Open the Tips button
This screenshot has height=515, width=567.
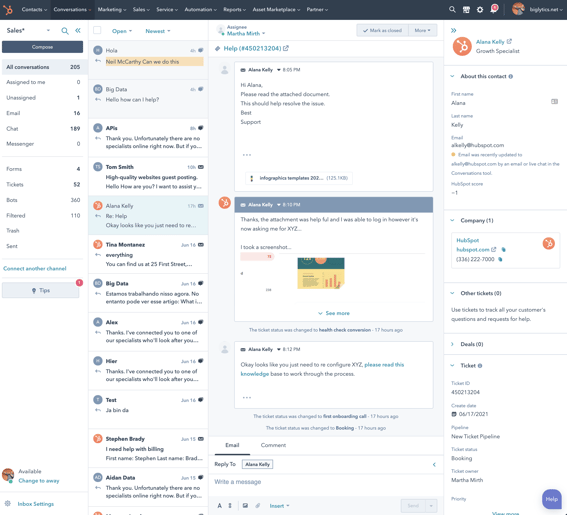pos(40,290)
